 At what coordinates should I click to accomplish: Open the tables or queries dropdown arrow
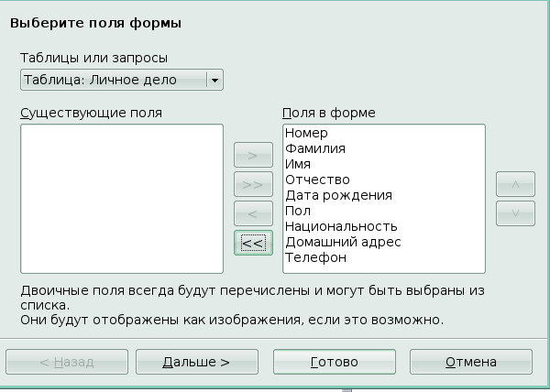[215, 81]
